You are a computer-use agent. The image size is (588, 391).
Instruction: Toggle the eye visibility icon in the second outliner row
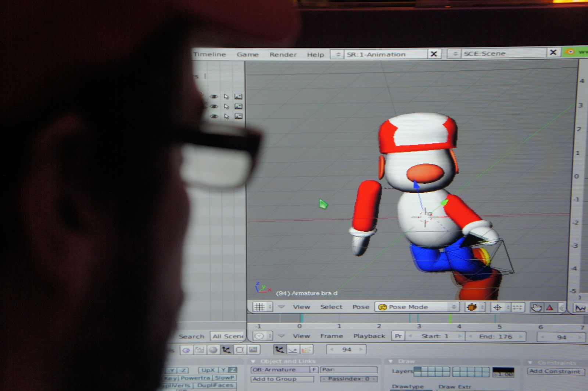point(214,107)
